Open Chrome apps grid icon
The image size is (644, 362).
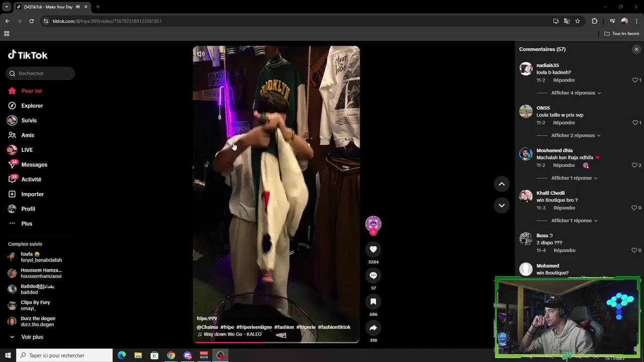pyautogui.click(x=7, y=34)
